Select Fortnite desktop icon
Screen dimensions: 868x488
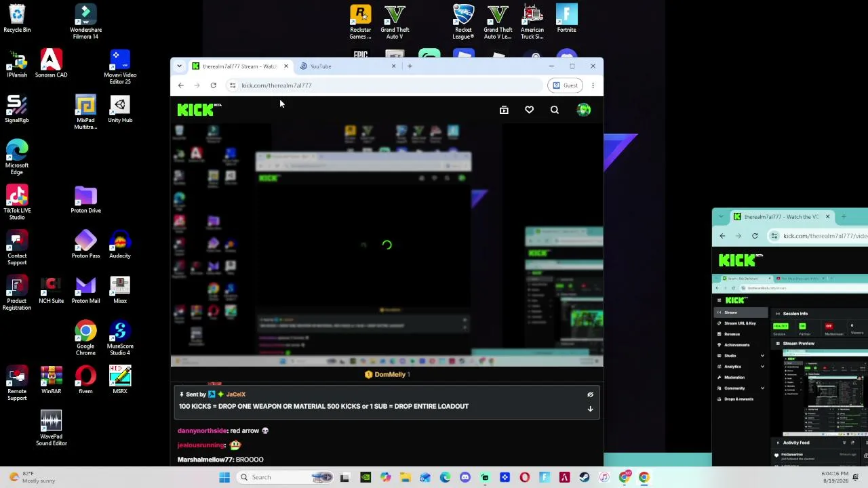pyautogui.click(x=566, y=19)
